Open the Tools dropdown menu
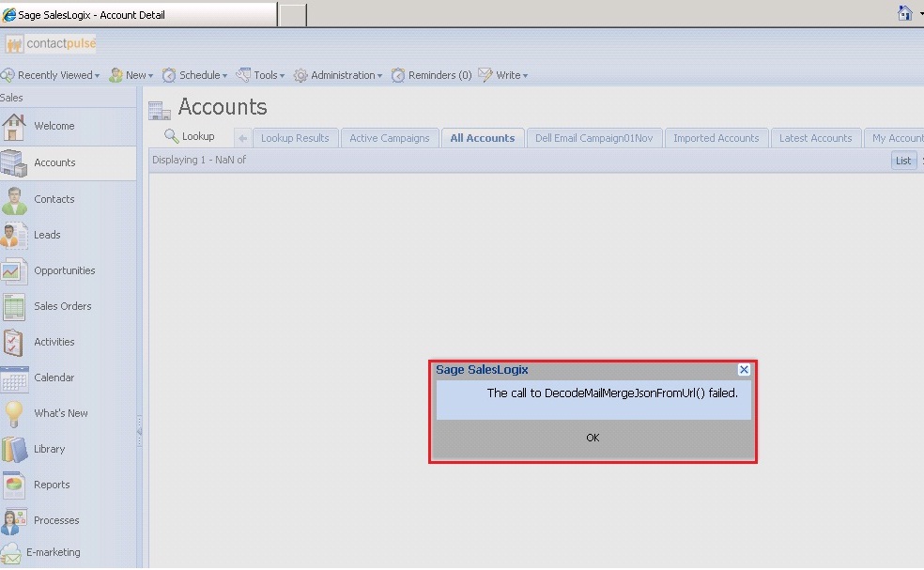 (x=260, y=75)
